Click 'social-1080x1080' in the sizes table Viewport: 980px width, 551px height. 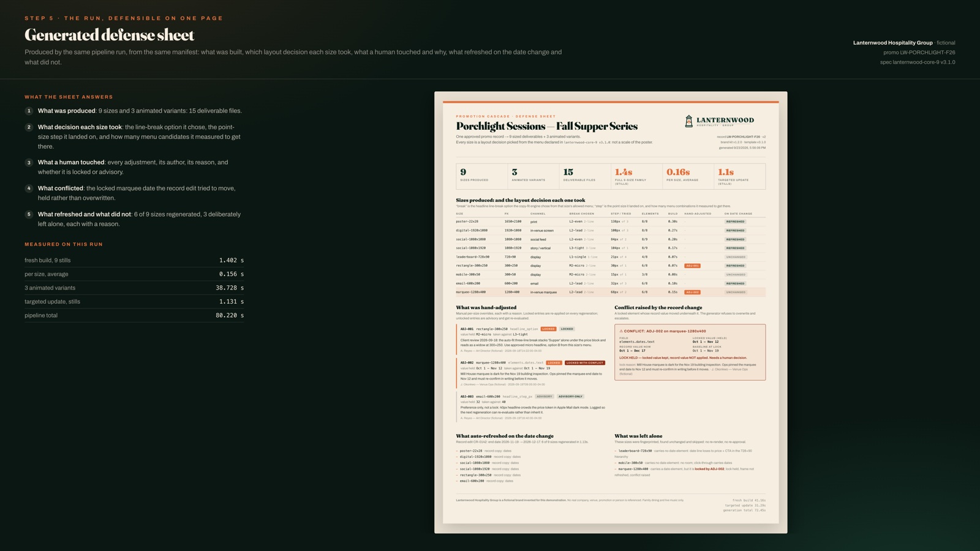point(471,239)
